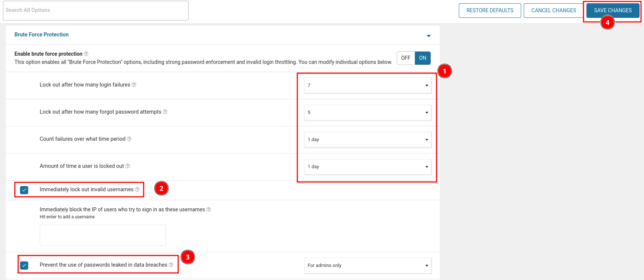Uncheck Immediately lock out invalid usernames
Screen dimensions: 644x280
pyautogui.click(x=24, y=190)
